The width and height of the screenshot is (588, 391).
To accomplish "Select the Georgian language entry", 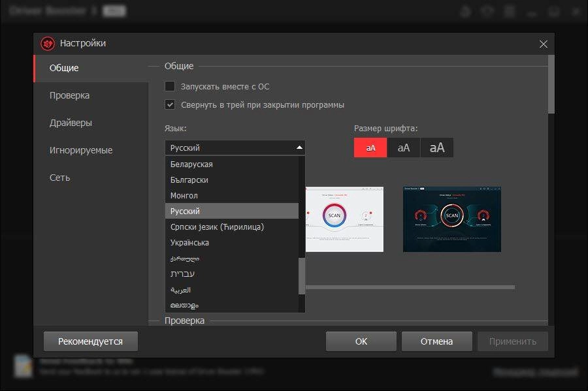I will [232, 258].
